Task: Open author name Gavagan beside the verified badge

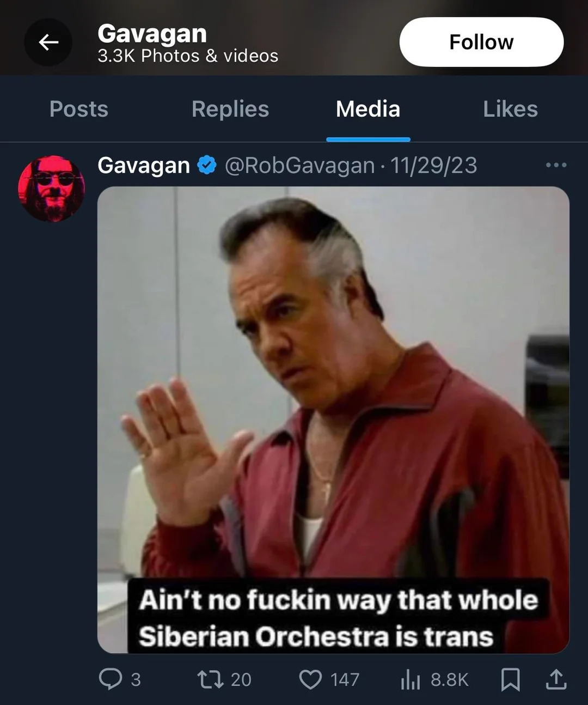Action: (144, 165)
